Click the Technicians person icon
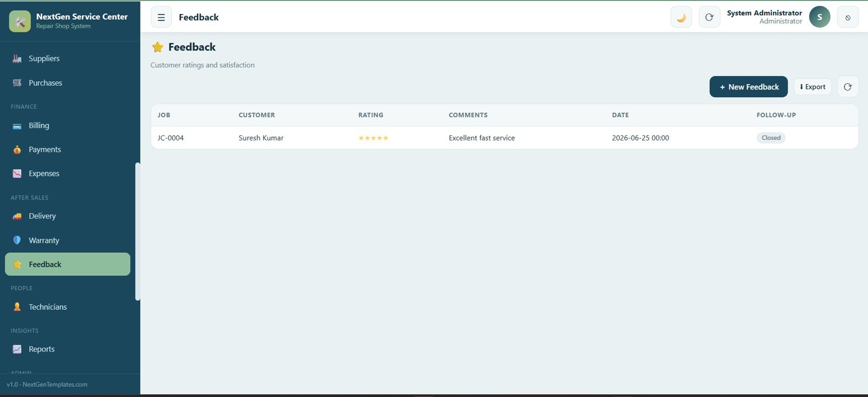The image size is (868, 397). pos(17,307)
